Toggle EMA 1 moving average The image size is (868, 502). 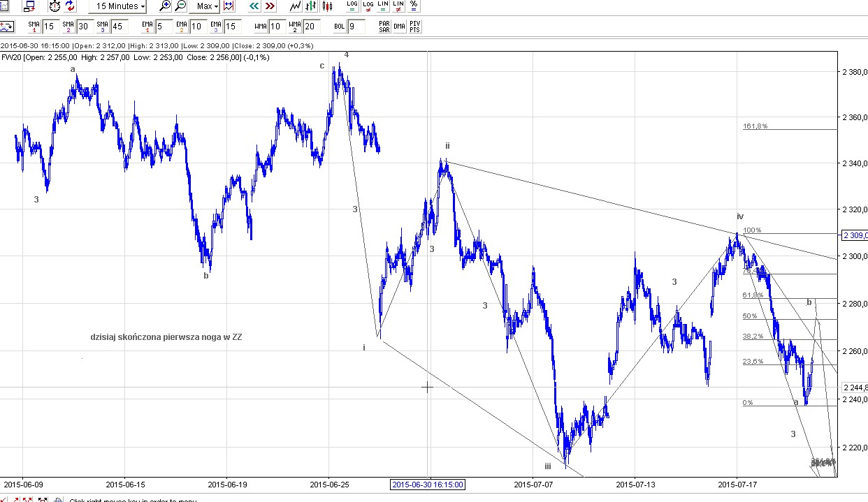click(147, 27)
